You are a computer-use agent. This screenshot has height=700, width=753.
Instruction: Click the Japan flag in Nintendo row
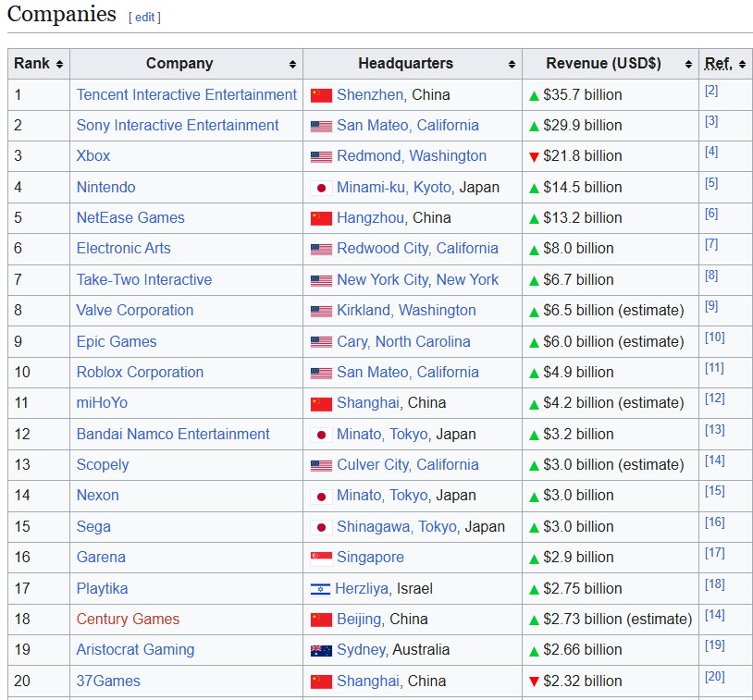[x=321, y=189]
